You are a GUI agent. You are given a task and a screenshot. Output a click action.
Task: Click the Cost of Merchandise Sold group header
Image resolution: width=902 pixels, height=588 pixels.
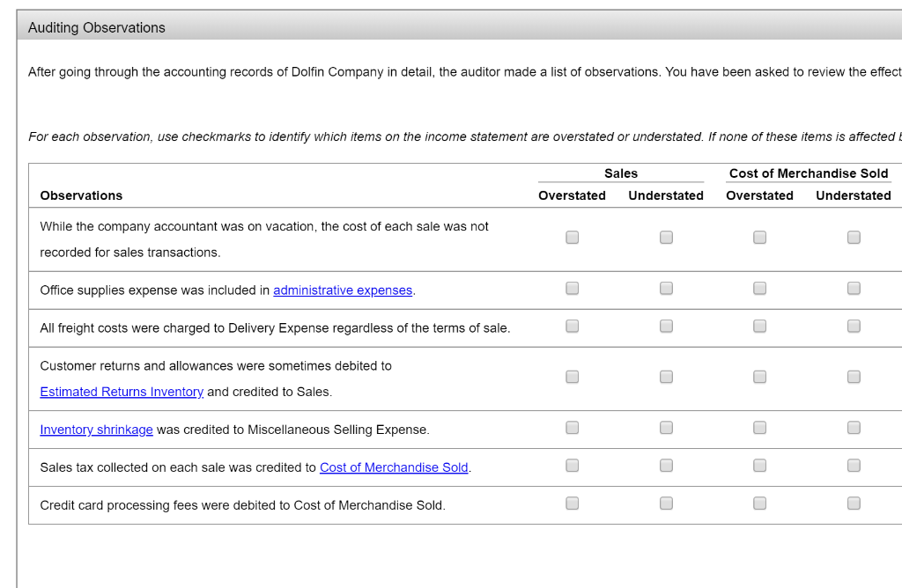coord(809,173)
